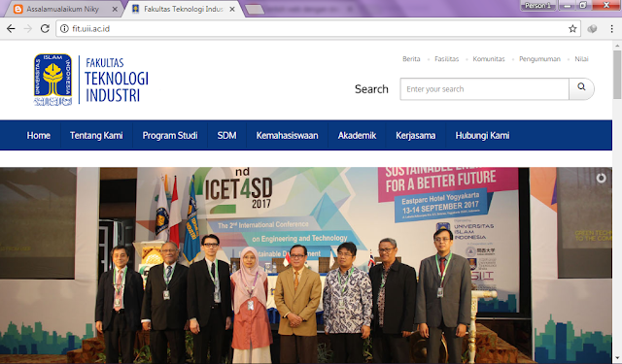The width and height of the screenshot is (622, 364).
Task: Open a new tab button
Action: click(x=255, y=9)
